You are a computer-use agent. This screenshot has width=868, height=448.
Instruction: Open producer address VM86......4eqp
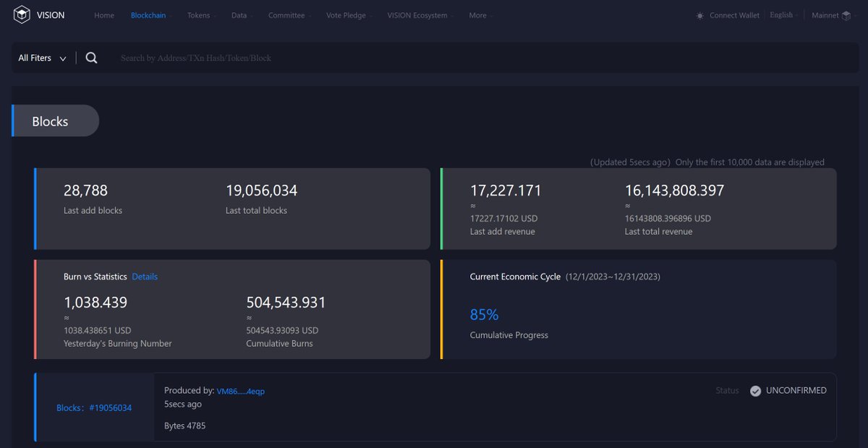tap(241, 391)
